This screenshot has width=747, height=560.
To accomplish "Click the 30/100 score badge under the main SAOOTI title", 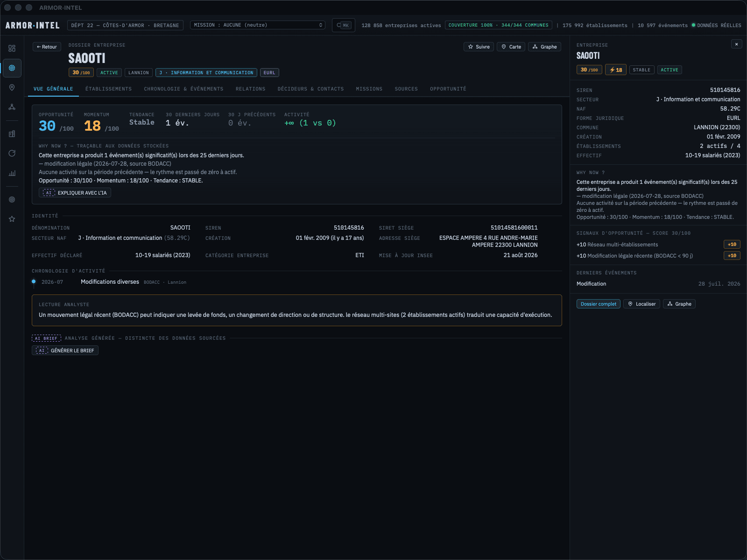I will [81, 73].
